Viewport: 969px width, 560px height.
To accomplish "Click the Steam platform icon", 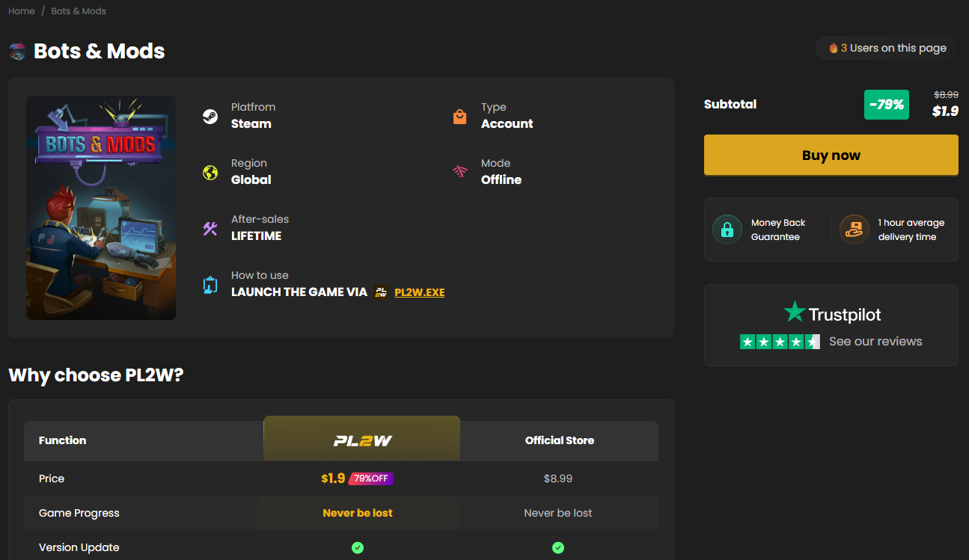I will (x=210, y=117).
